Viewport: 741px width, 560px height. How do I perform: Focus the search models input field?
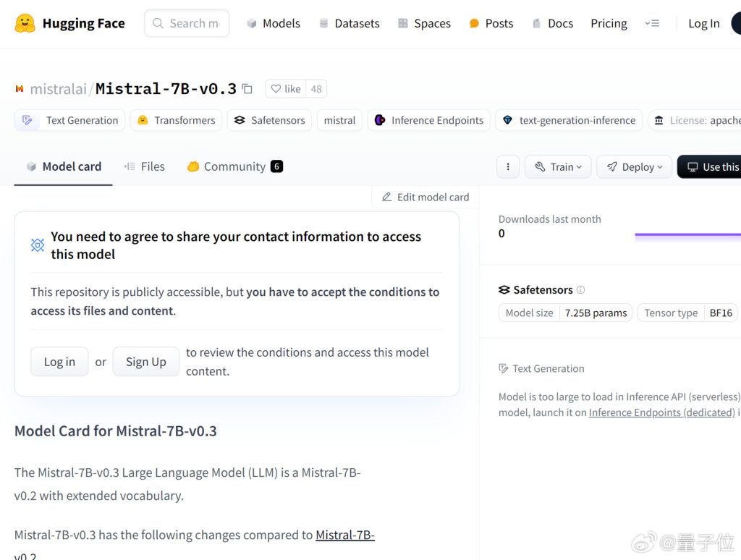[x=187, y=23]
